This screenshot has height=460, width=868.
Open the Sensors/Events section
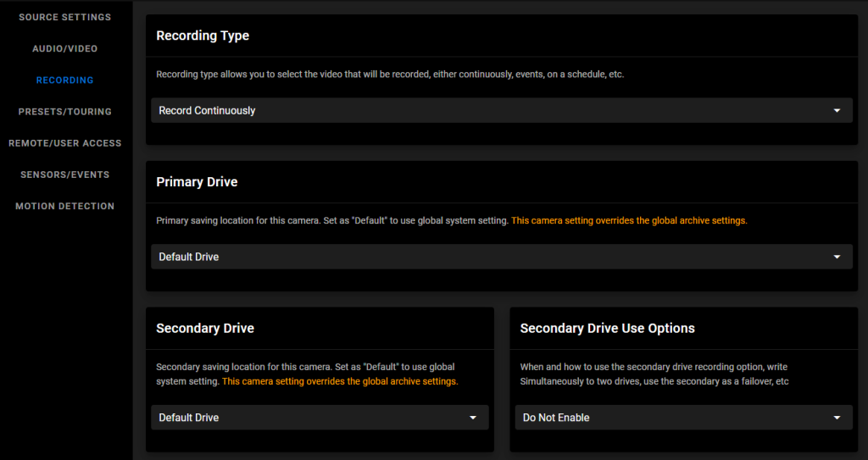(x=64, y=175)
